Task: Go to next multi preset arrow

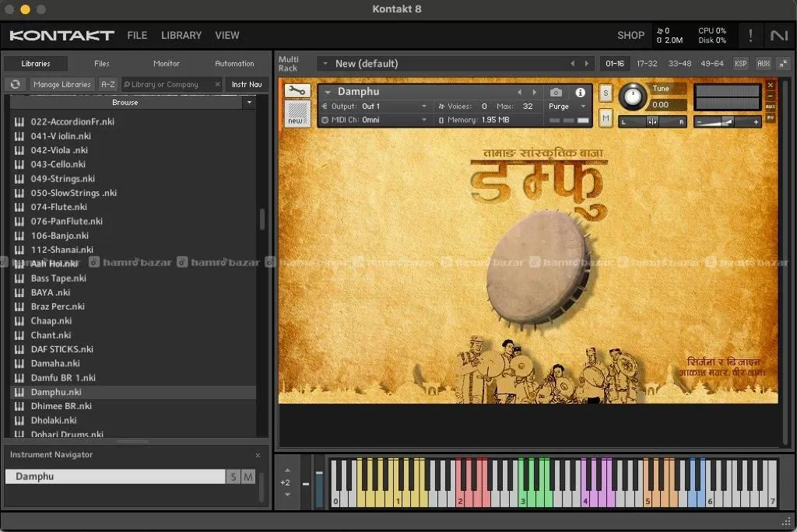Action: (587, 64)
